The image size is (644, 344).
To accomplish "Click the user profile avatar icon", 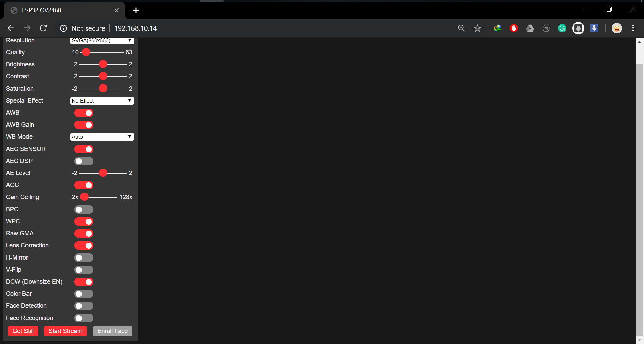I will coord(616,28).
